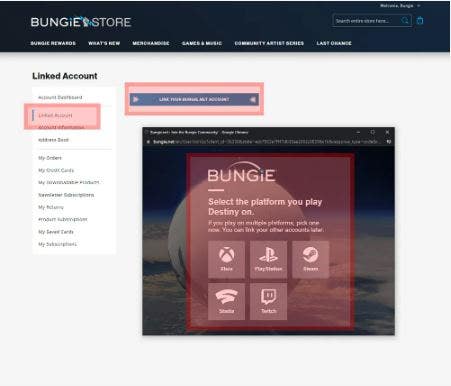Image resolution: width=451 pixels, height=386 pixels.
Task: Select the Xbox platform tile
Action: [226, 260]
